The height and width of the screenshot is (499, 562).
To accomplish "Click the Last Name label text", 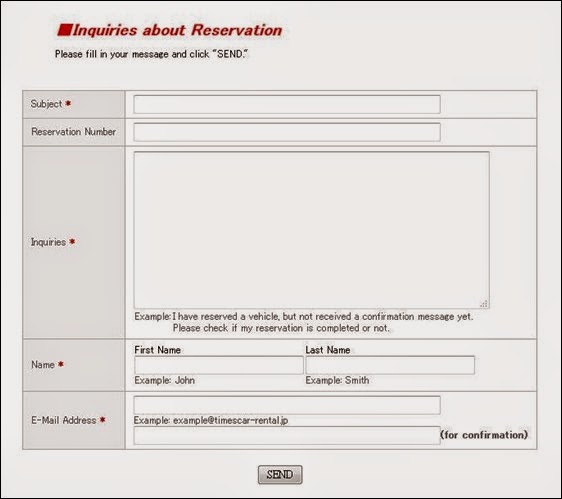I will pyautogui.click(x=328, y=350).
